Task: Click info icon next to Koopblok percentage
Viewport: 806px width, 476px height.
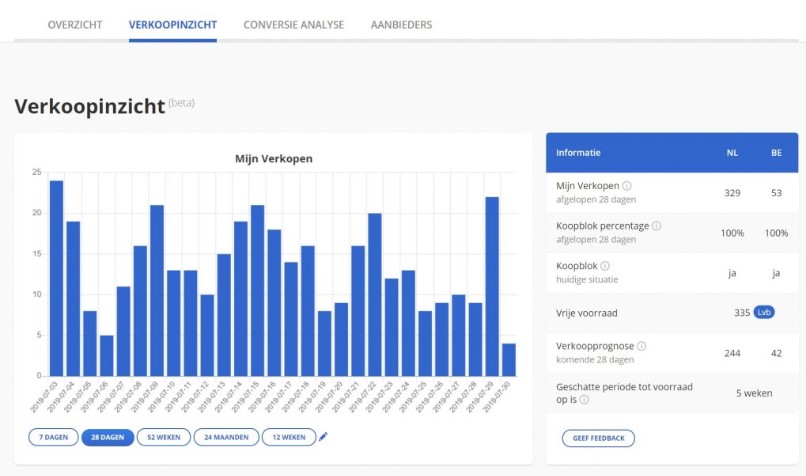Action: (657, 226)
